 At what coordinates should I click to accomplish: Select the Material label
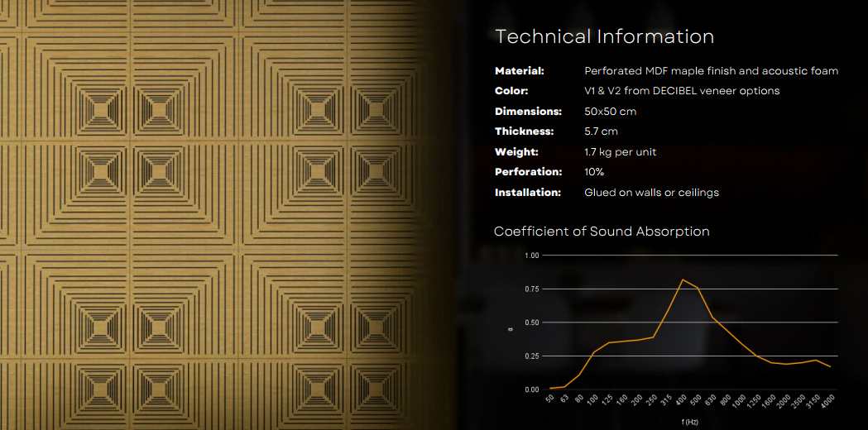point(520,71)
